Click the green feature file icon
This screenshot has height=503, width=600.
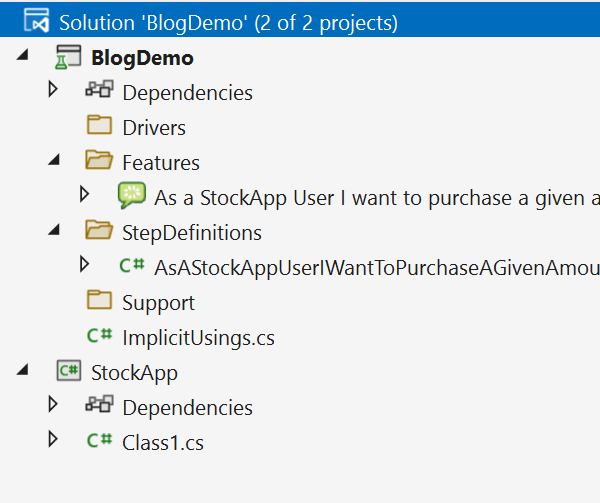[x=131, y=197]
